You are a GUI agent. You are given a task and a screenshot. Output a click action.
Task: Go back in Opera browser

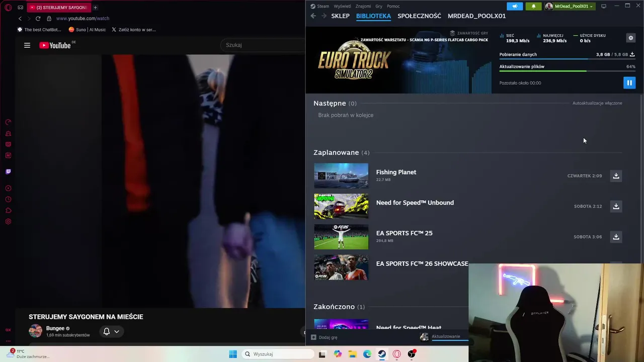tap(20, 19)
